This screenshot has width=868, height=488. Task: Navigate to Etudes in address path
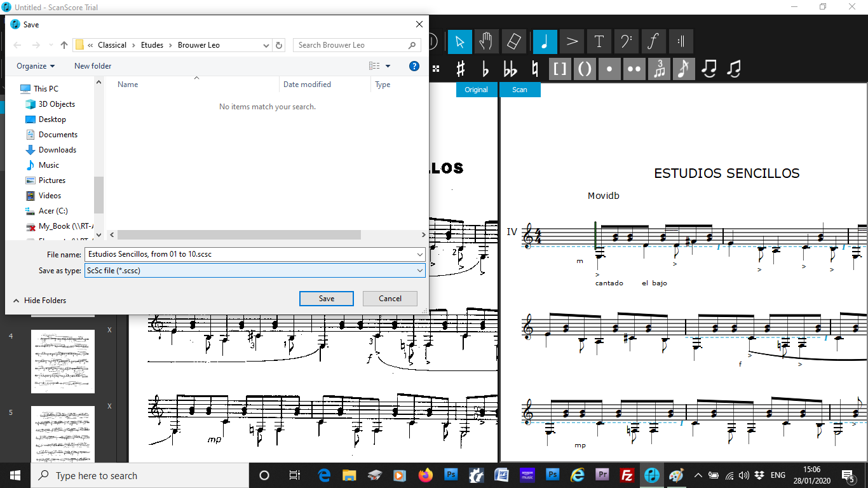click(152, 45)
